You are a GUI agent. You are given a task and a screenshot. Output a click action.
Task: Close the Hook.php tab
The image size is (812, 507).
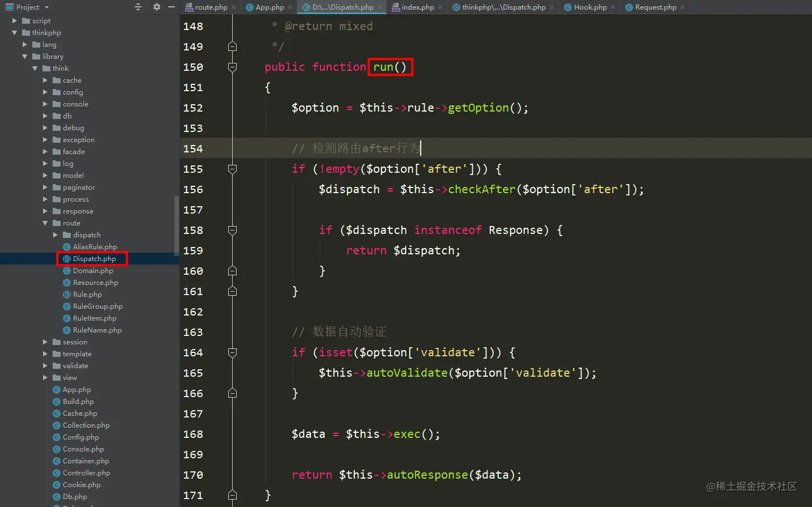coord(613,7)
